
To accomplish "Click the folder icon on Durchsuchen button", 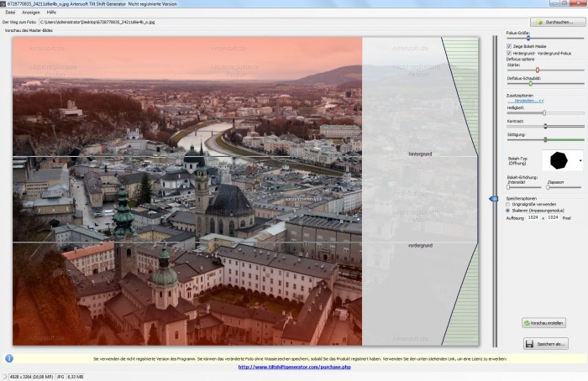I will pyautogui.click(x=539, y=23).
